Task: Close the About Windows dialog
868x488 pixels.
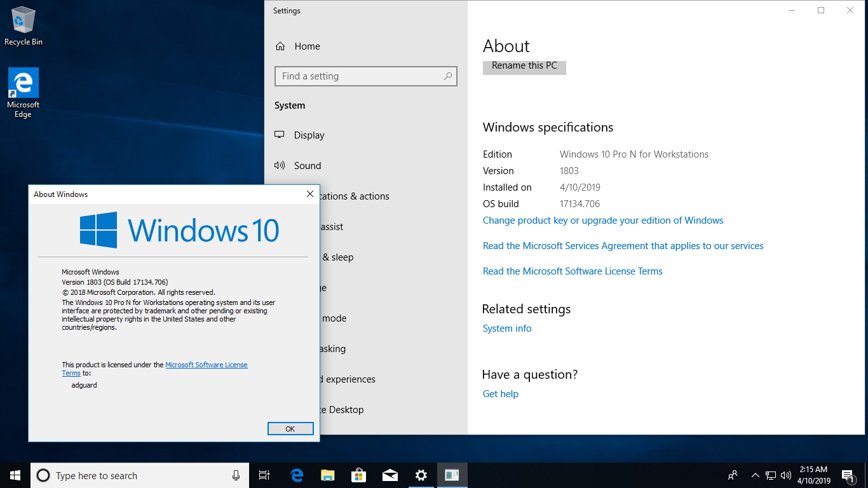Action: pyautogui.click(x=310, y=194)
